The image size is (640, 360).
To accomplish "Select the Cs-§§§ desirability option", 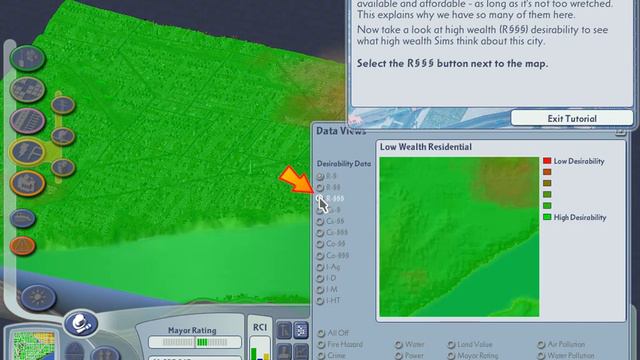I will 333,233.
